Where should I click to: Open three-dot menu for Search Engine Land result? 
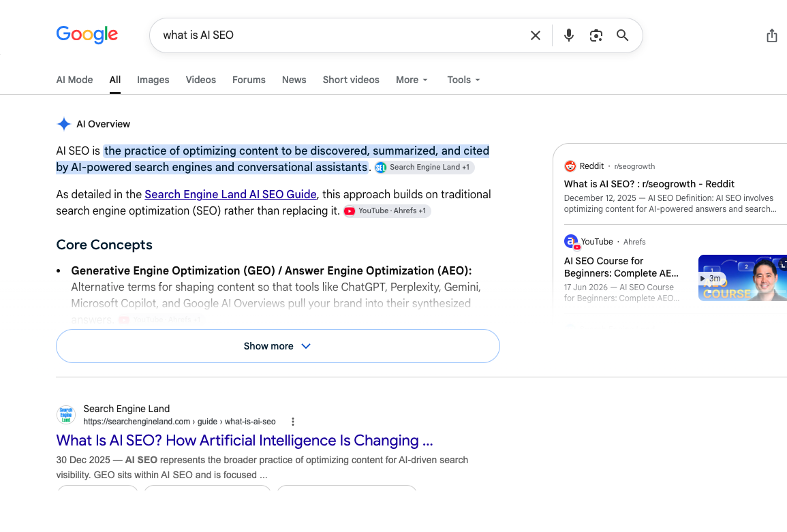(x=293, y=422)
